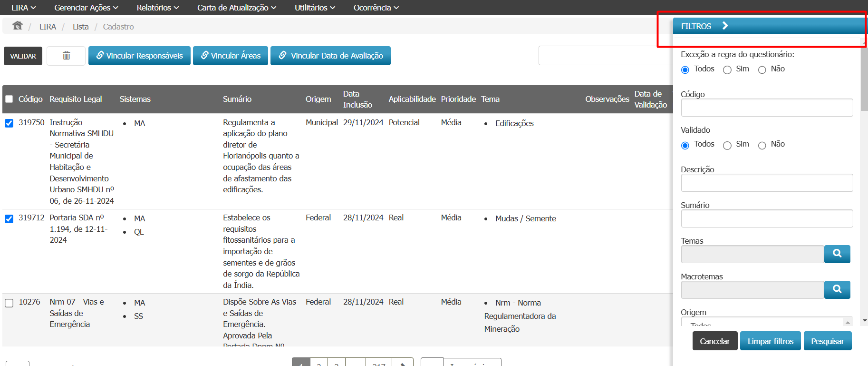Click the trash delete icon button
Image resolution: width=868 pixels, height=366 pixels.
66,56
